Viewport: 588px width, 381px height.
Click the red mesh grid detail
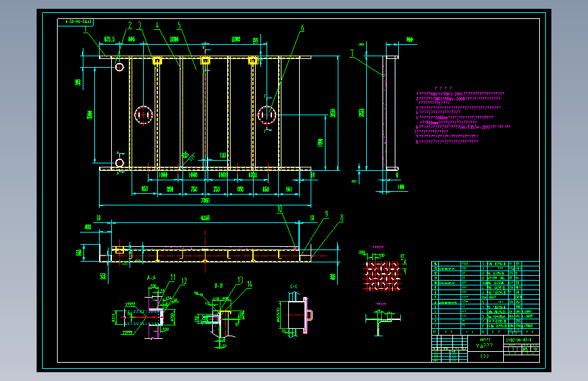click(x=382, y=276)
